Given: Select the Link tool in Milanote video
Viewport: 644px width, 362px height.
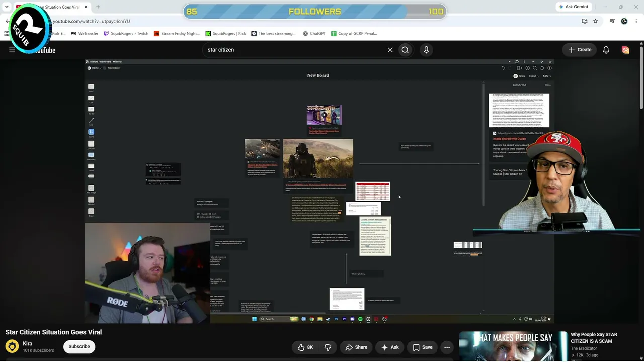Looking at the screenshot, I should coord(91,99).
